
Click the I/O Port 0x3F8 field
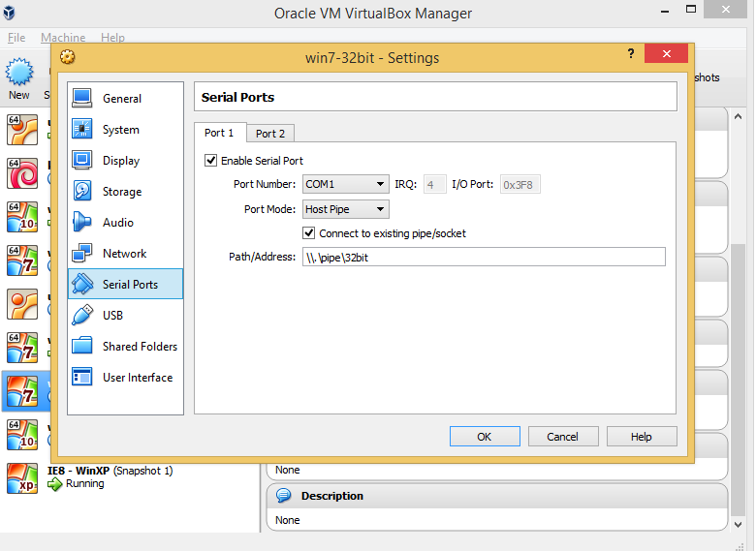(x=520, y=184)
